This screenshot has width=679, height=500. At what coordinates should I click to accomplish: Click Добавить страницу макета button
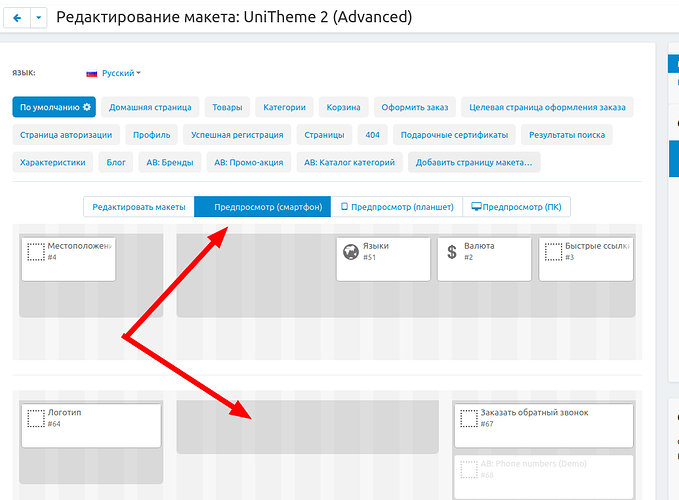click(x=474, y=162)
